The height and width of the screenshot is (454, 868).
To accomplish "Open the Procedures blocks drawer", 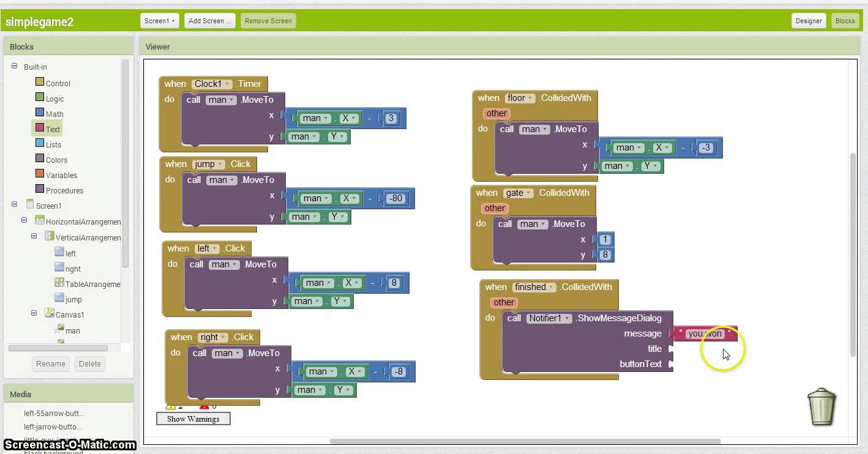I will tap(64, 190).
